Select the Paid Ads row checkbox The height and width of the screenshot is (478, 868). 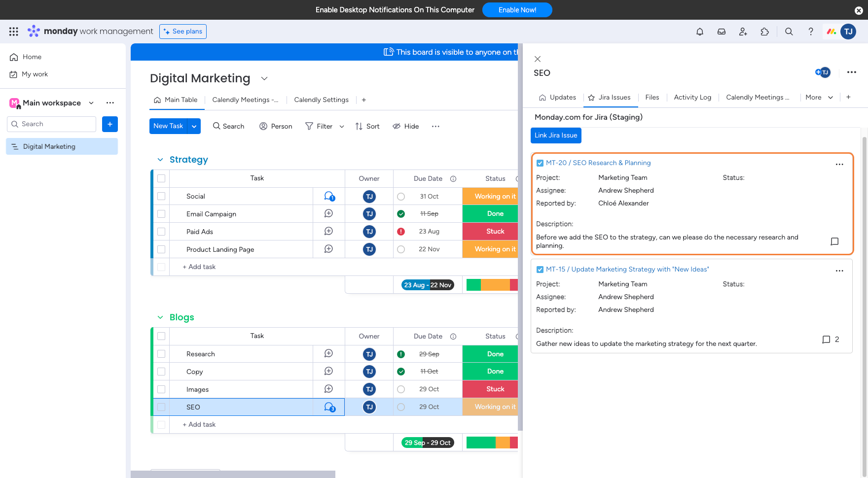[161, 232]
